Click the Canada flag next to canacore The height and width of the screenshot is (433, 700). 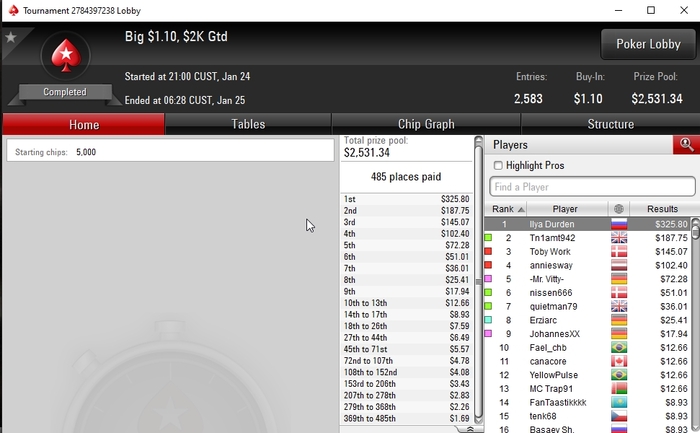pyautogui.click(x=619, y=361)
